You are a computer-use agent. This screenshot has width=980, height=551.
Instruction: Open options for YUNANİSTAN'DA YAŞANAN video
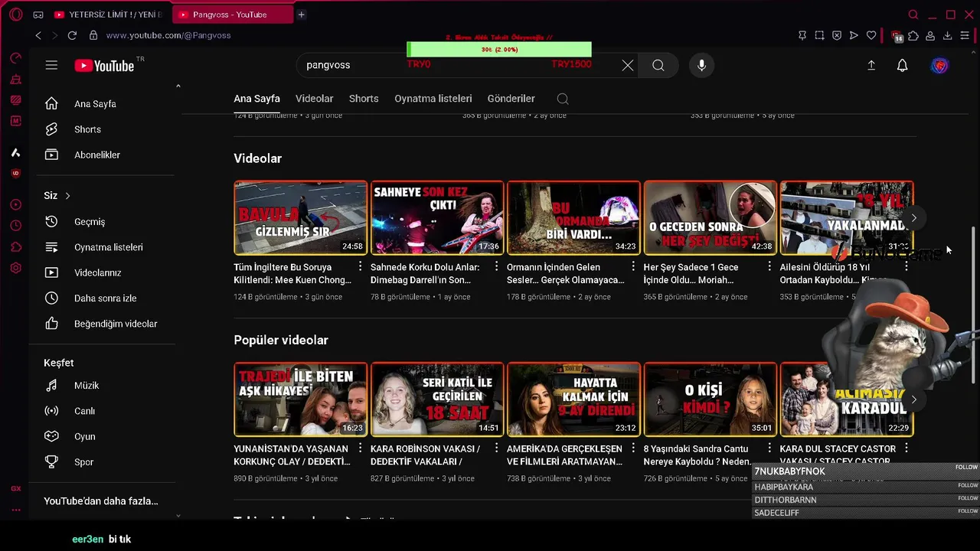click(x=360, y=448)
